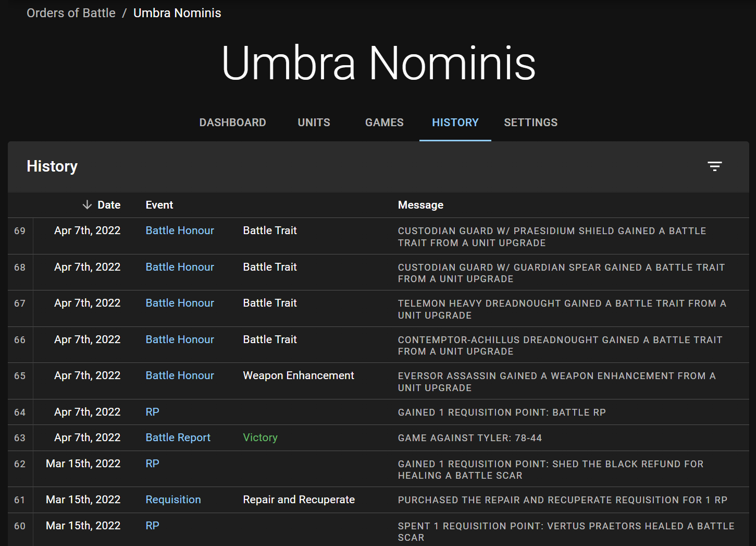Go to the Games tab

click(x=384, y=123)
